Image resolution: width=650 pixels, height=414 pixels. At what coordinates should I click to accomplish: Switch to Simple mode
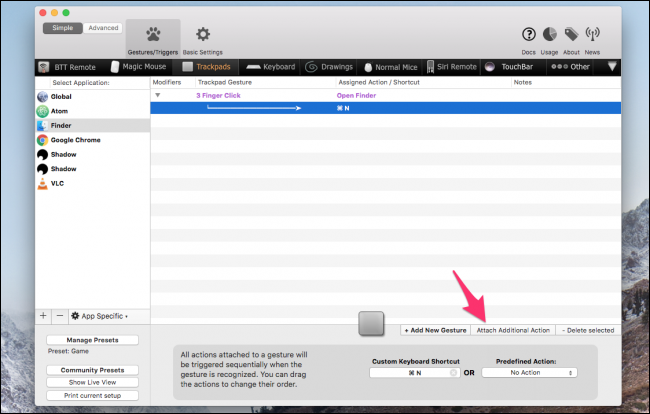pos(62,27)
